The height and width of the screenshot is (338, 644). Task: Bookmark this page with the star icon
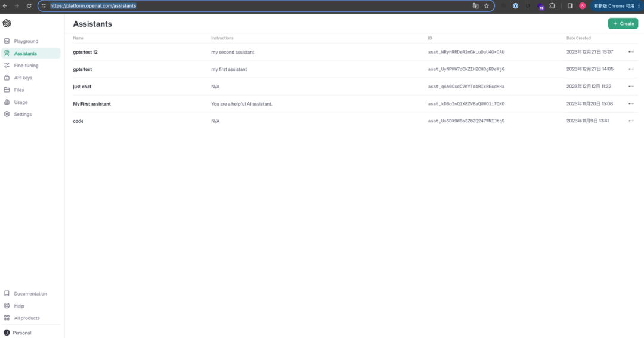(487, 6)
